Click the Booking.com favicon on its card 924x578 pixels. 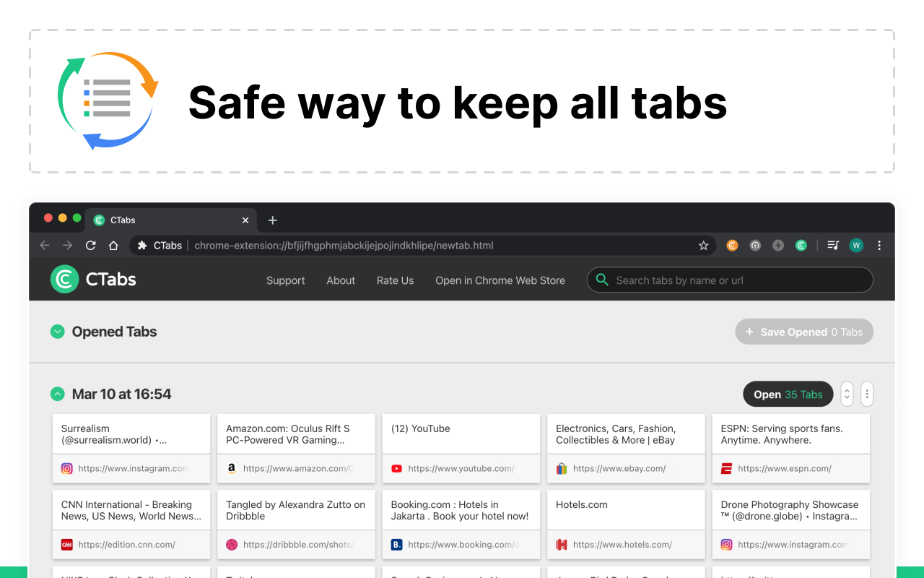[396, 545]
